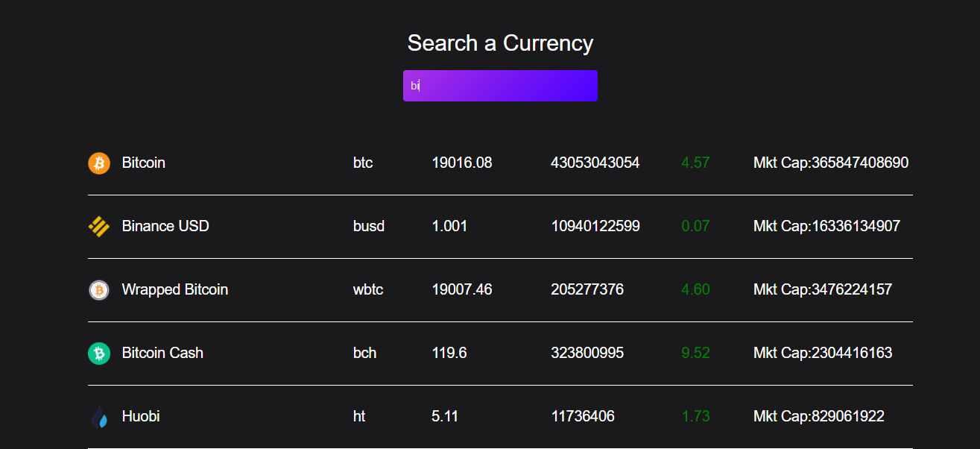Click Bitcoin's market cap value
The image size is (980, 449).
pyautogui.click(x=829, y=163)
